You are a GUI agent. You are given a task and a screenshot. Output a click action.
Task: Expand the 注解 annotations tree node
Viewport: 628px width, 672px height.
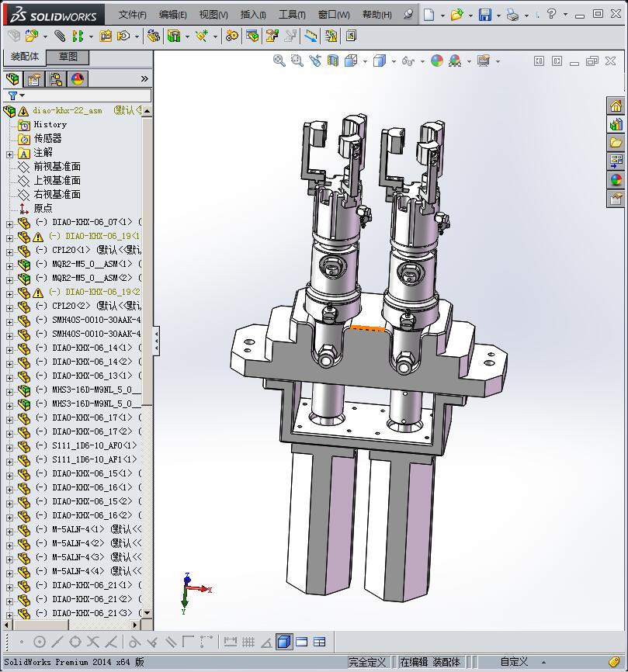point(9,154)
